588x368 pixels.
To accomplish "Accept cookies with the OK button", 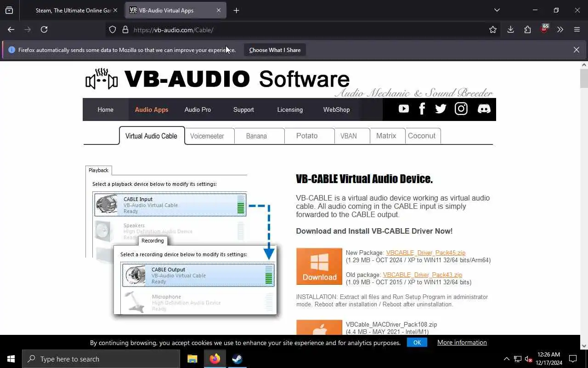I will [x=417, y=342].
